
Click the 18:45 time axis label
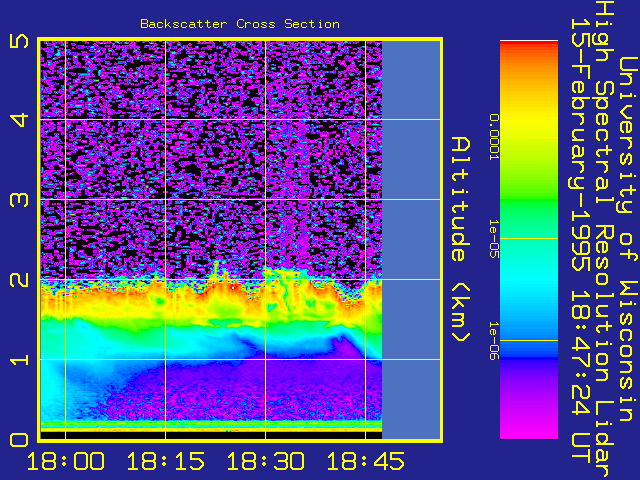point(366,462)
